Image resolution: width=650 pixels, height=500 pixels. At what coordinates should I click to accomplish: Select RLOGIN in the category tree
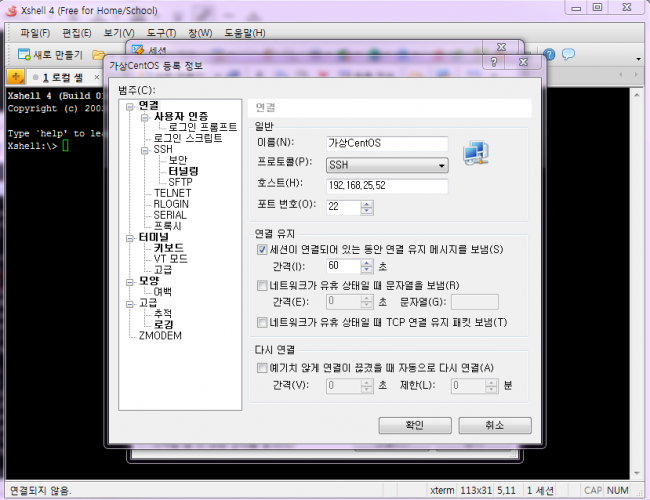[171, 204]
